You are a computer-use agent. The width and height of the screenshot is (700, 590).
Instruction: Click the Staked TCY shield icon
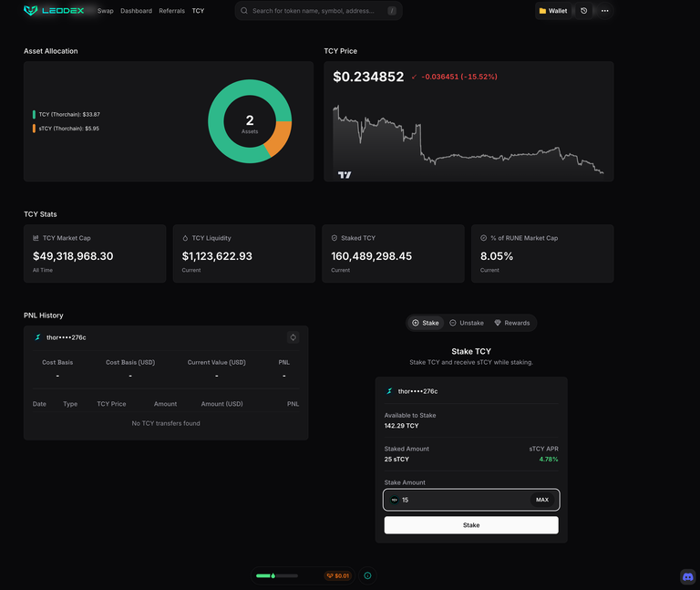(335, 238)
